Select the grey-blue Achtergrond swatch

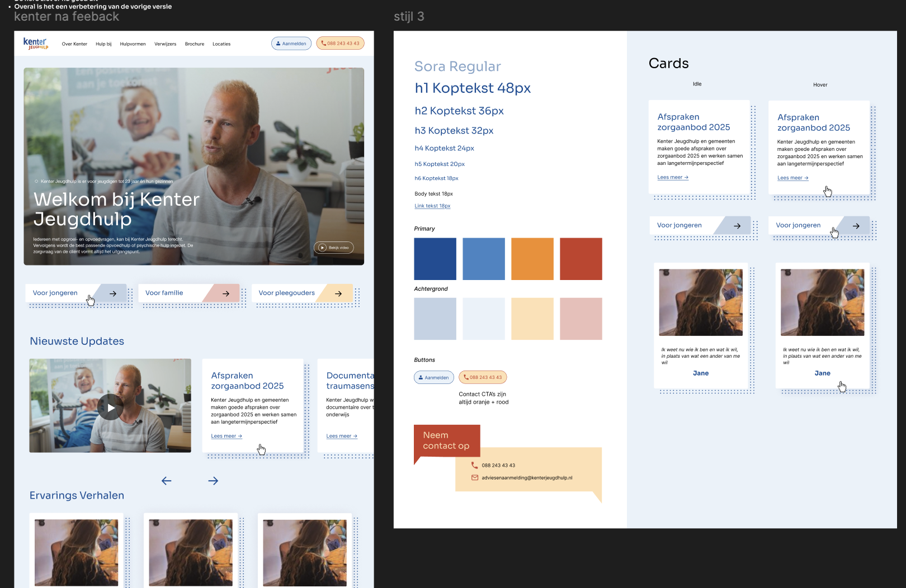pos(435,319)
